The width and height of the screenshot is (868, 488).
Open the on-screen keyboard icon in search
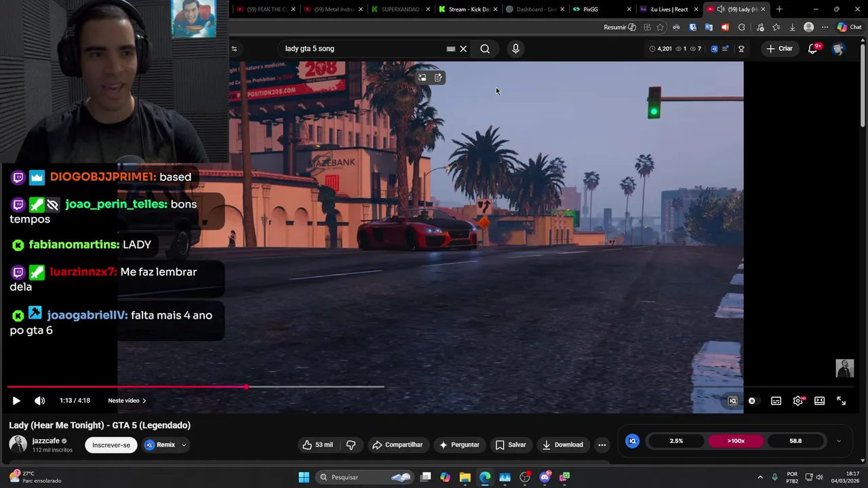point(450,49)
